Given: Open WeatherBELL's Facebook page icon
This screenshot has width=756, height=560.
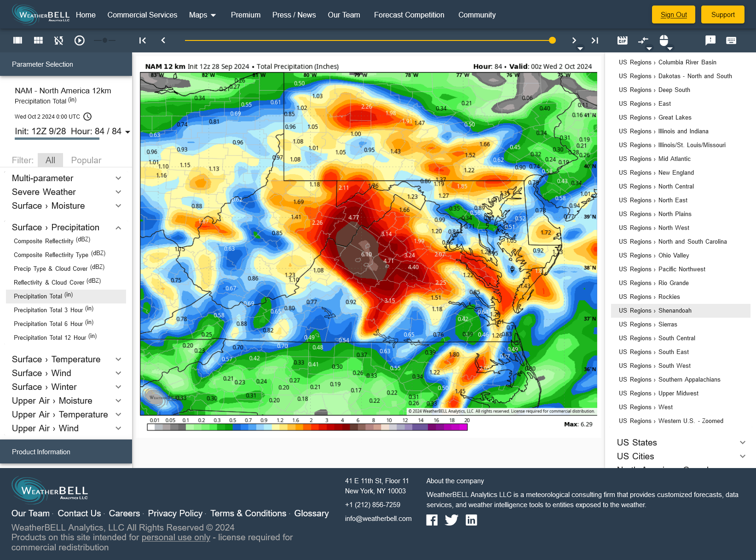Looking at the screenshot, I should pos(432,520).
